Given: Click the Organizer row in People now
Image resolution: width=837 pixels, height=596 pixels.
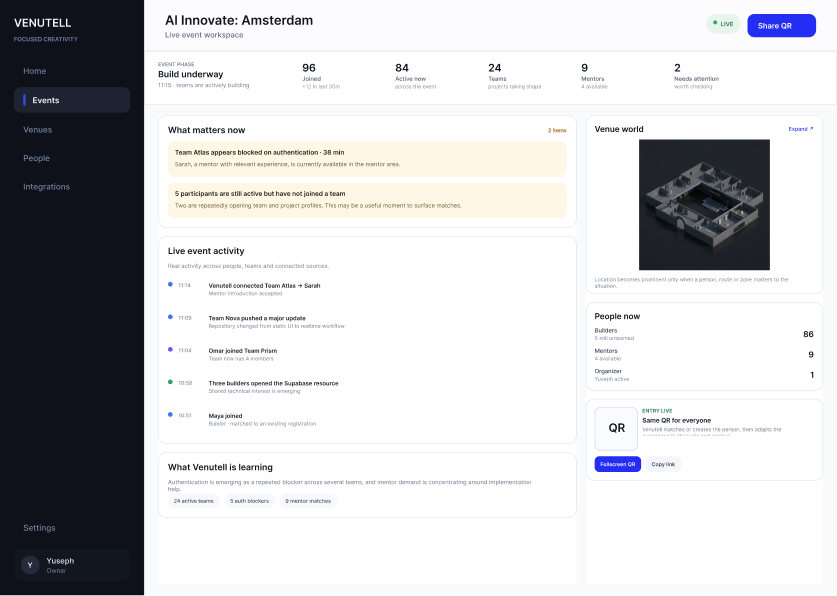Looking at the screenshot, I should click(704, 375).
